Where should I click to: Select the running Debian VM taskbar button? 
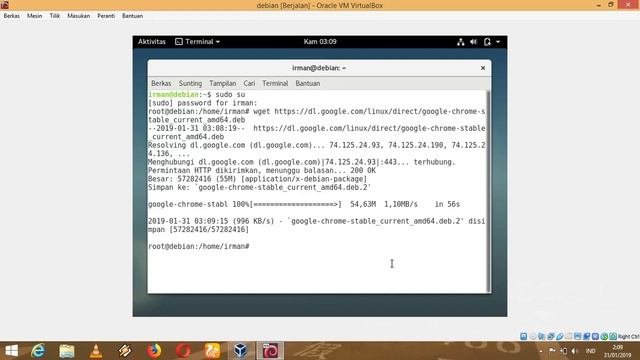(270, 351)
